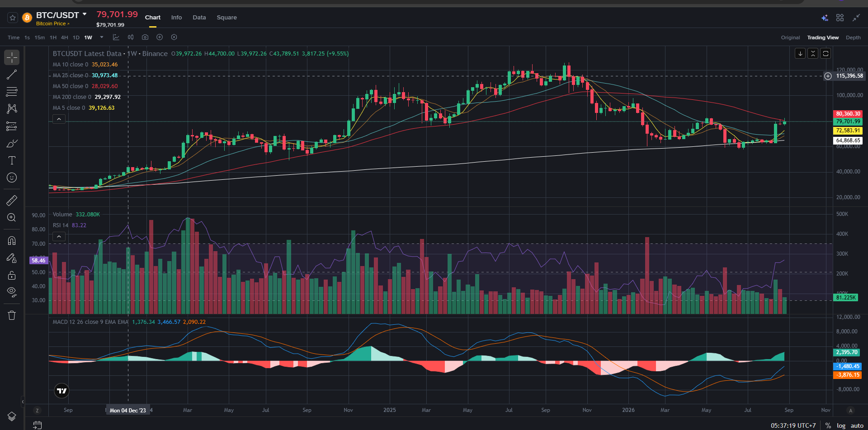Screen dimensions: 868x430
Task: Select the trend line drawing tool
Action: pyautogui.click(x=12, y=75)
